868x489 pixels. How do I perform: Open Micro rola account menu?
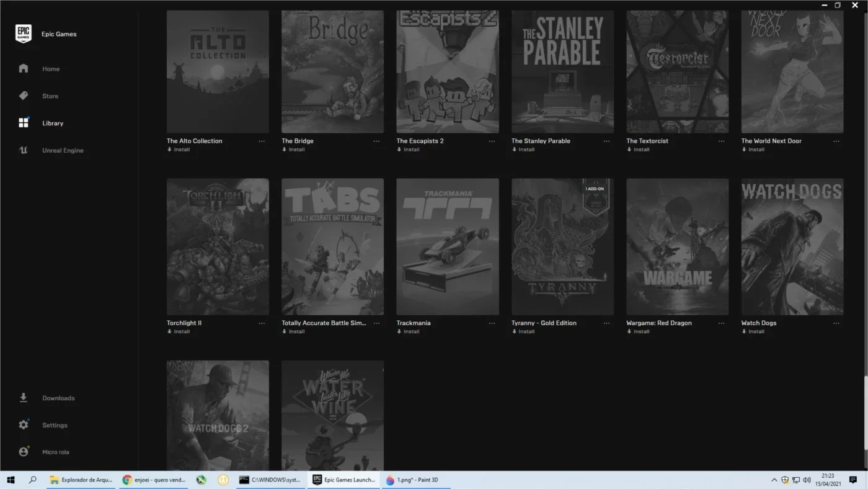coord(55,452)
